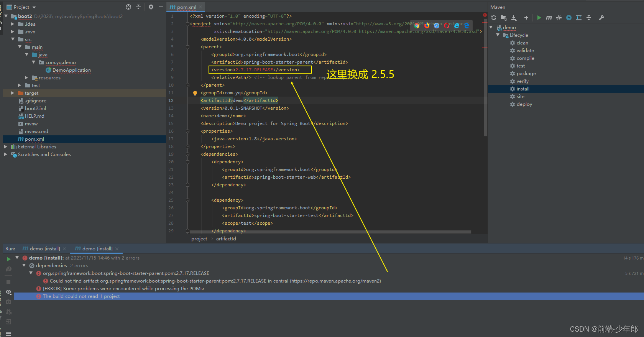Expand the .mvn folder

[x=13, y=31]
